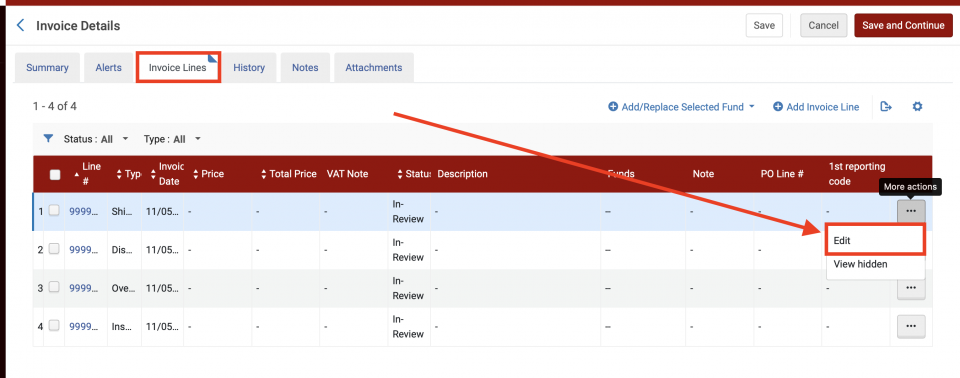Expand the Type: All filter dropdown
960x378 pixels.
(173, 139)
